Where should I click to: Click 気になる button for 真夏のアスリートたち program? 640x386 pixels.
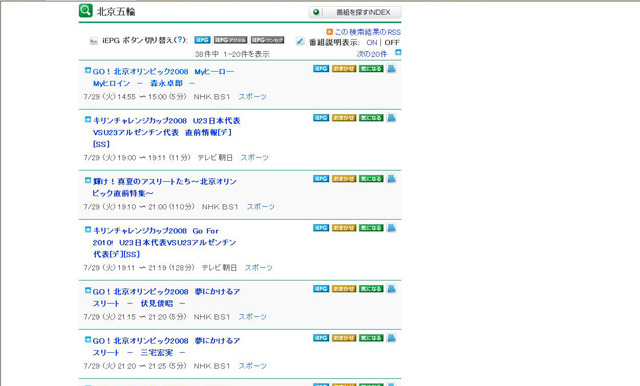pos(371,179)
